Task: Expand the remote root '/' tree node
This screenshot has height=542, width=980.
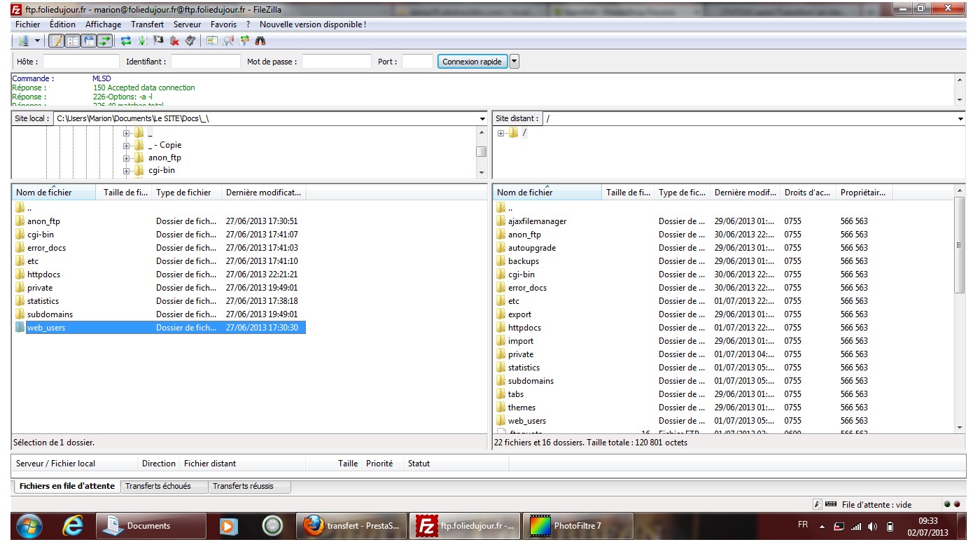Action: pos(500,133)
